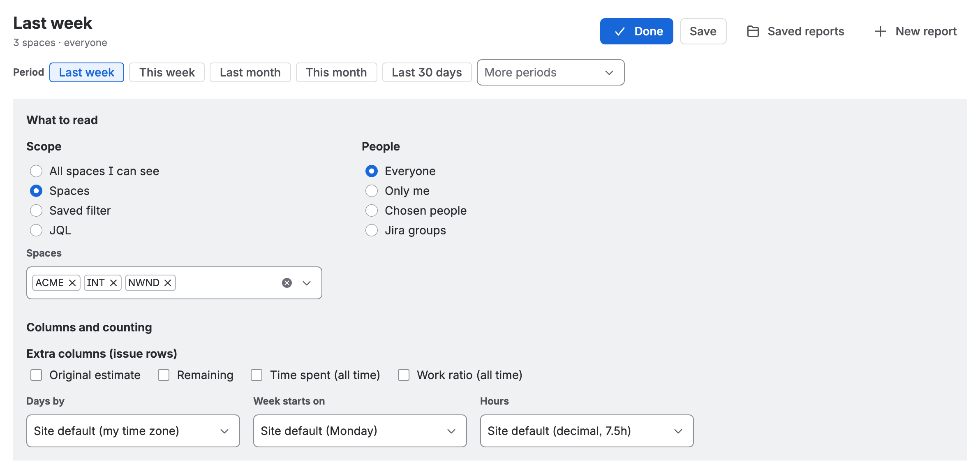Enable Work ratio (all time) column

[404, 375]
